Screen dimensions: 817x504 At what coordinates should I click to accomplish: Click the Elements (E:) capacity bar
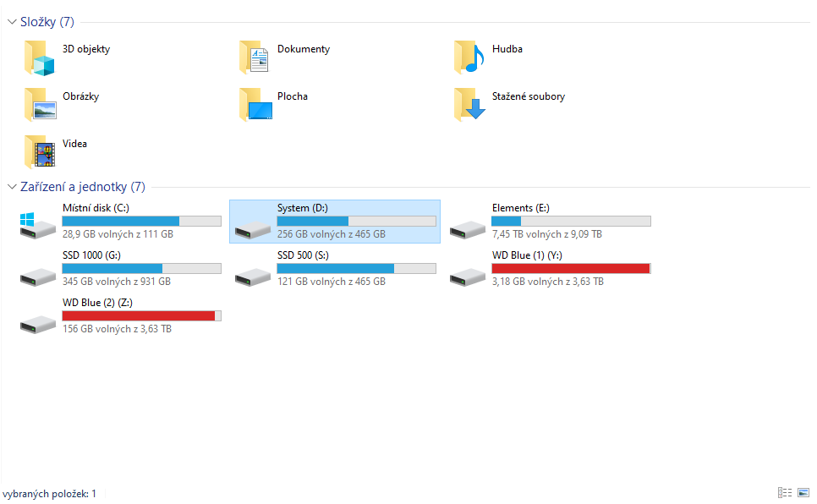pos(571,221)
